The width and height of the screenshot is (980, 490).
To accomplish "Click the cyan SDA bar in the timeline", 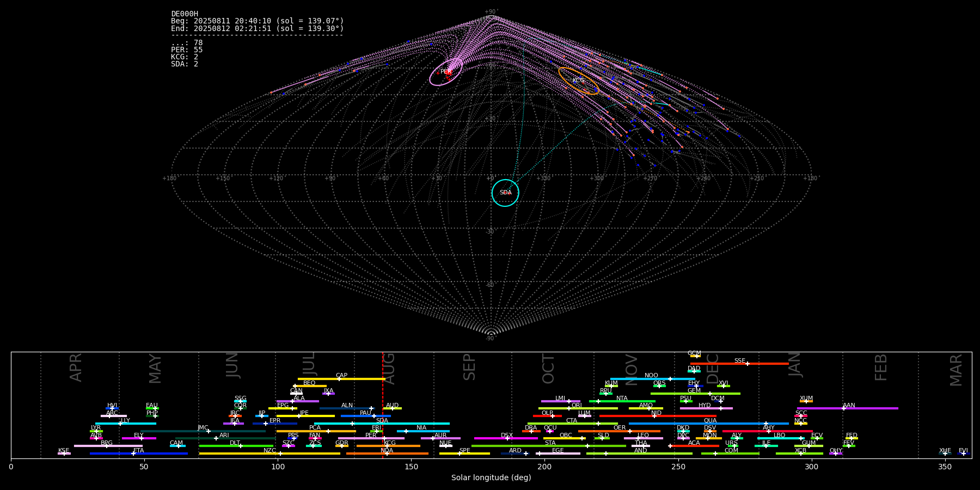I will pyautogui.click(x=382, y=424).
